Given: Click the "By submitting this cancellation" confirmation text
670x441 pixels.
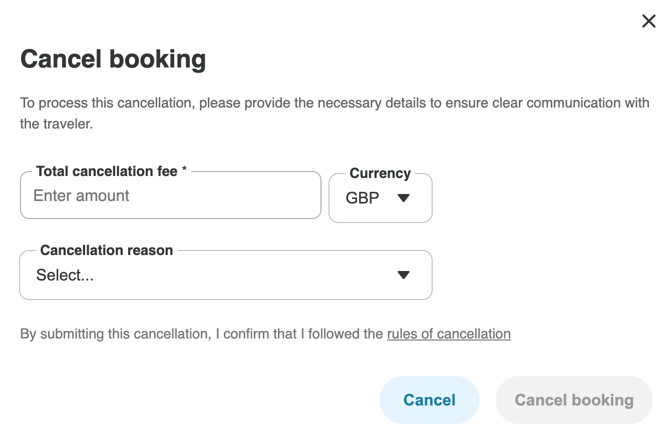Looking at the screenshot, I should click(200, 334).
